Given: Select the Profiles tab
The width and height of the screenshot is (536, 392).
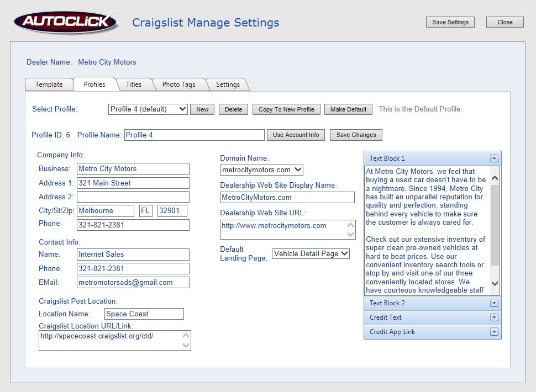Looking at the screenshot, I should pyautogui.click(x=94, y=84).
